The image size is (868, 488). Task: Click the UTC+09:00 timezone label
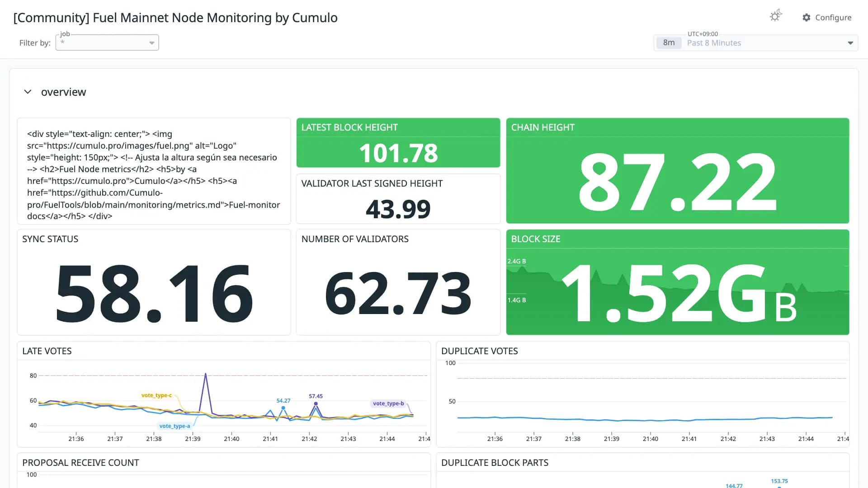pos(703,34)
